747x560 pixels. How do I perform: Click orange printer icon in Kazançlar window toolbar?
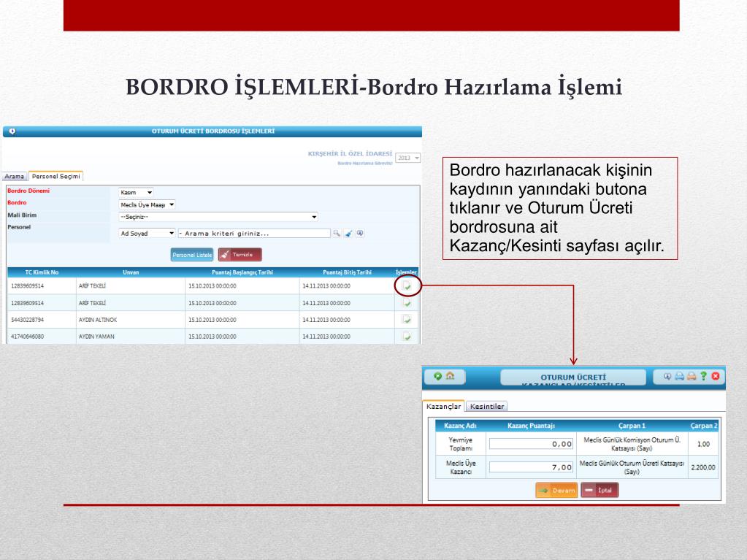click(x=692, y=376)
